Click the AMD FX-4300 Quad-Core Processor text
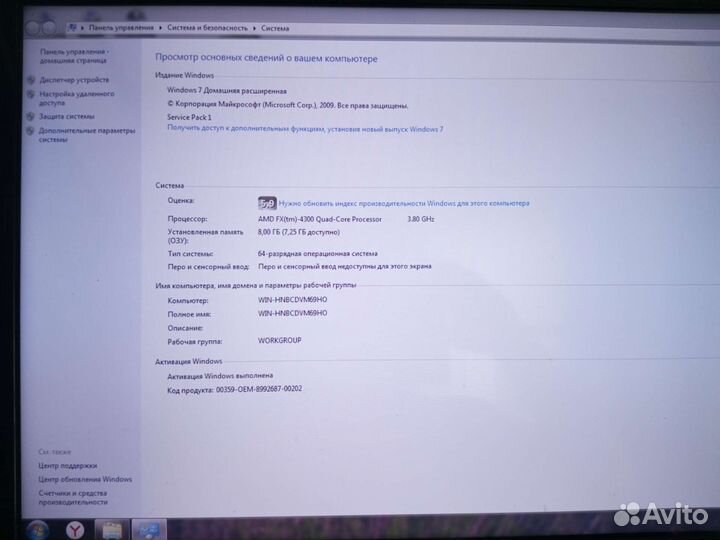This screenshot has width=720, height=540. click(320, 219)
